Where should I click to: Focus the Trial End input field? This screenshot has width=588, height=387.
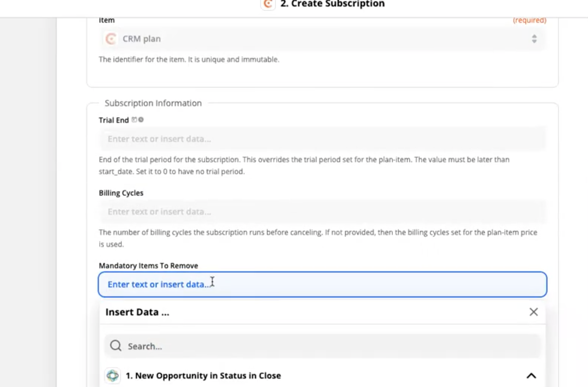click(322, 139)
